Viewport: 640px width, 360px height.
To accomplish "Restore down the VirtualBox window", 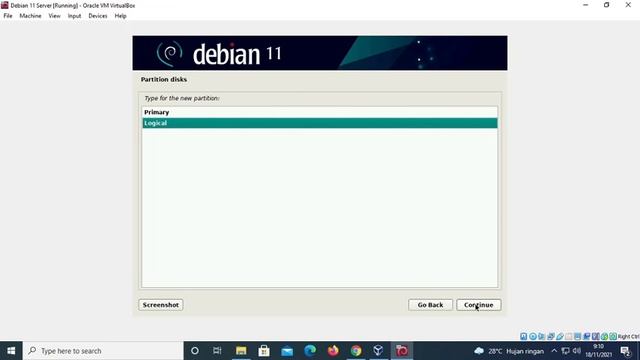I will [x=607, y=5].
